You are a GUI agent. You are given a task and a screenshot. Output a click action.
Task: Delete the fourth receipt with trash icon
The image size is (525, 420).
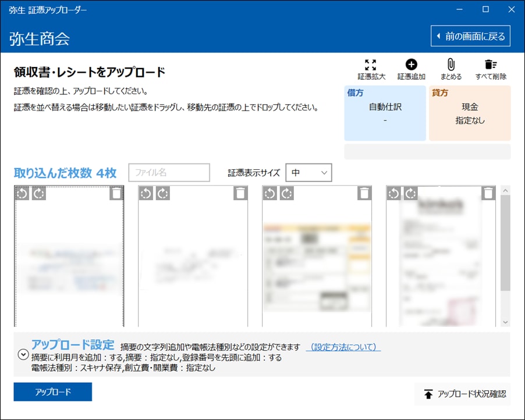pos(488,193)
